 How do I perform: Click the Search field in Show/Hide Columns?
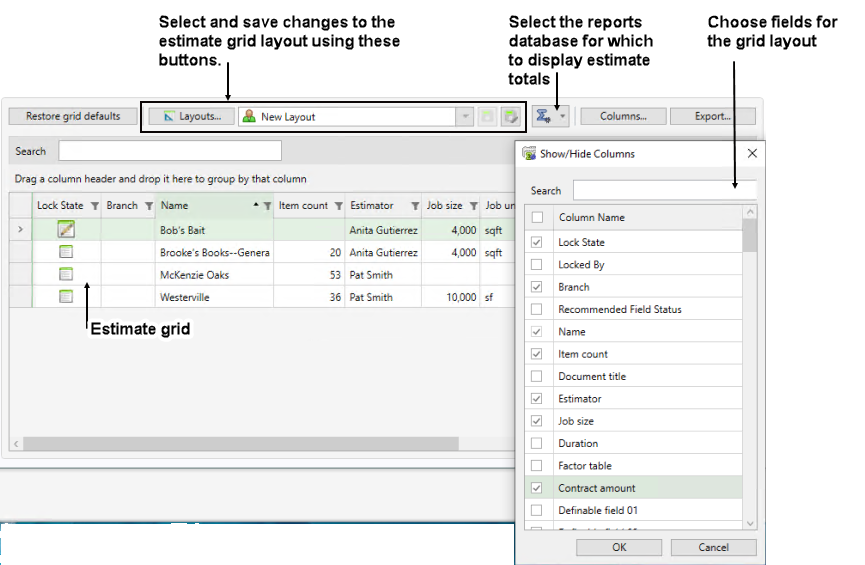[664, 190]
